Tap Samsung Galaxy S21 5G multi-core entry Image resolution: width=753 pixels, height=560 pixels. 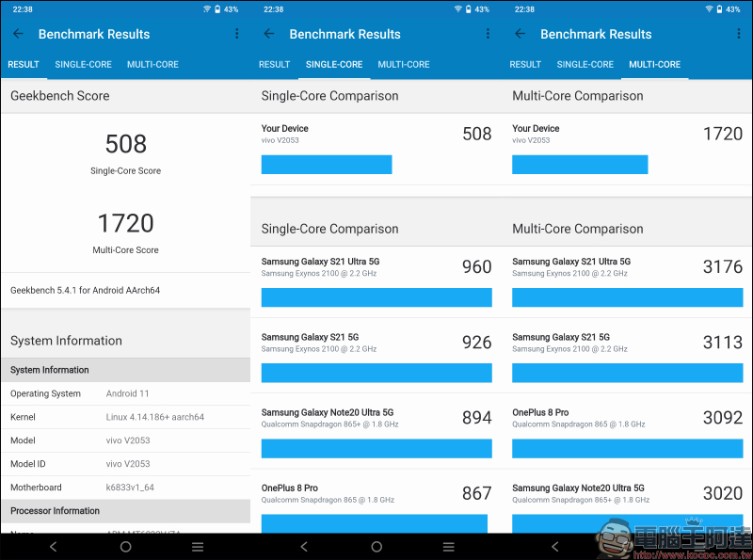(x=627, y=356)
